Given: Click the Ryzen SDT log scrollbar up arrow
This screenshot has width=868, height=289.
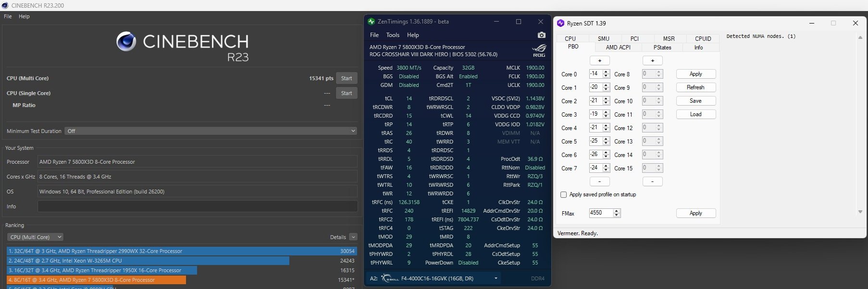Looking at the screenshot, I should pos(860,37).
